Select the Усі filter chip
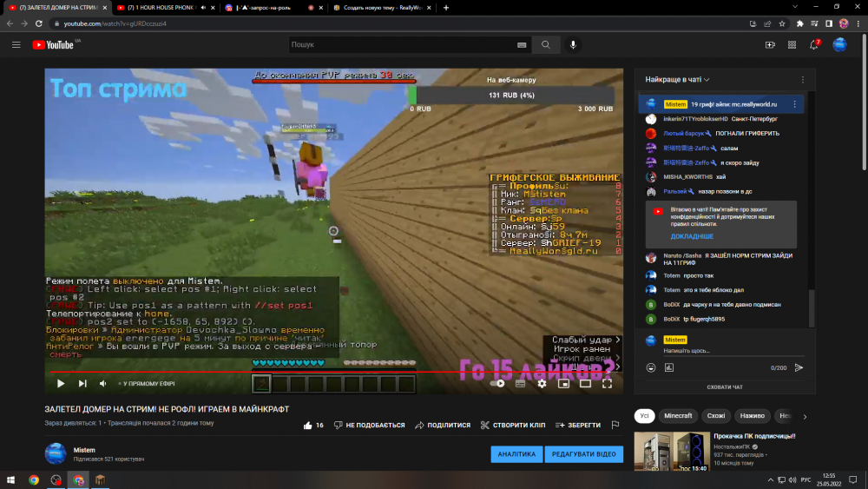The height and width of the screenshot is (489, 868). coord(644,416)
